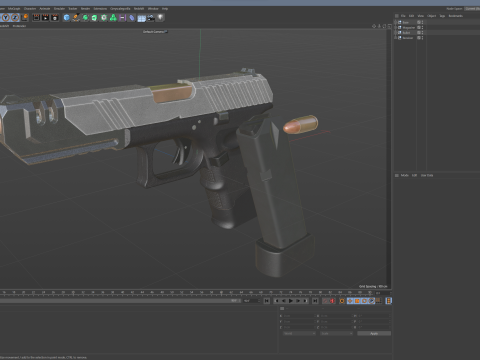Toggle visibility dots for the Bullet object
Screen dimensions: 480x360
422,33
